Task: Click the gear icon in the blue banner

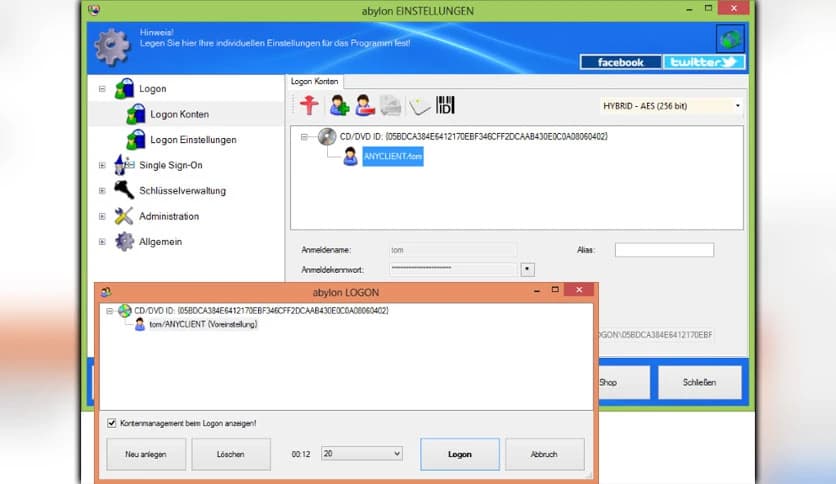Action: [x=112, y=47]
